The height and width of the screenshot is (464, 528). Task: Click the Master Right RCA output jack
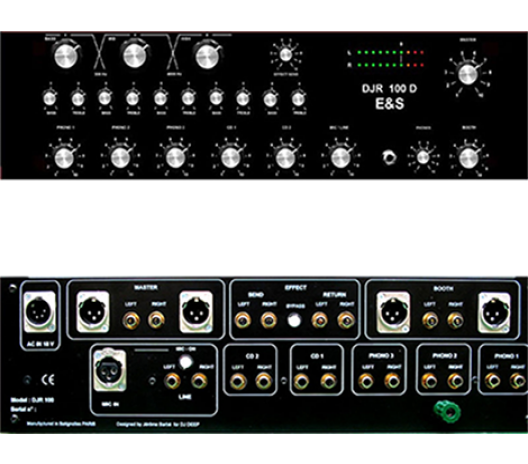(157, 320)
